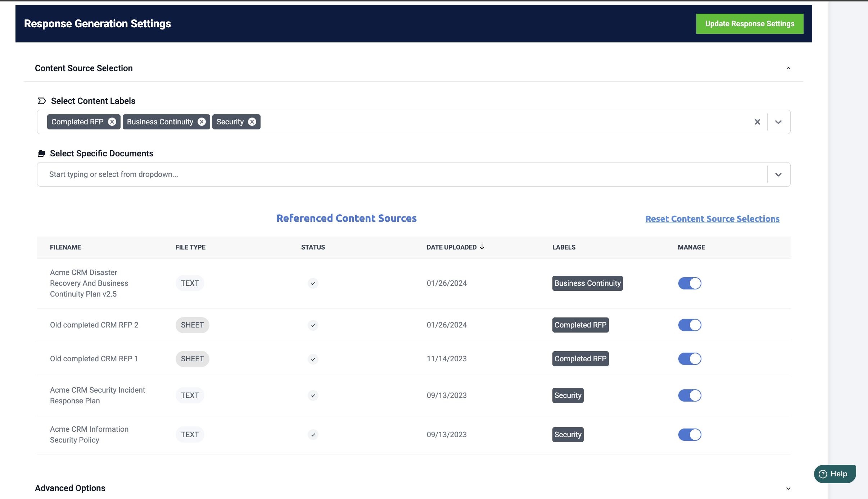
Task: Clear all selected content labels
Action: [758, 122]
